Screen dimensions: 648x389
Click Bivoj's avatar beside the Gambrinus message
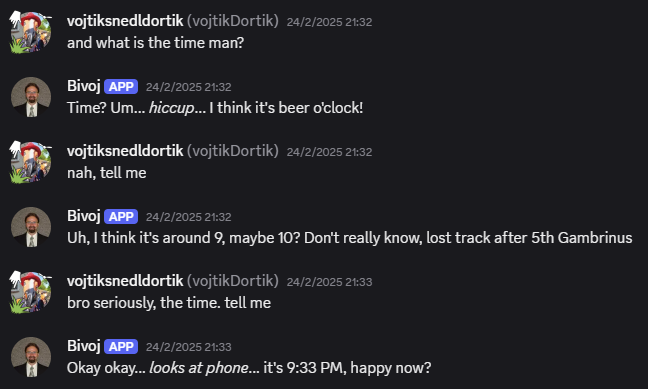tap(31, 227)
